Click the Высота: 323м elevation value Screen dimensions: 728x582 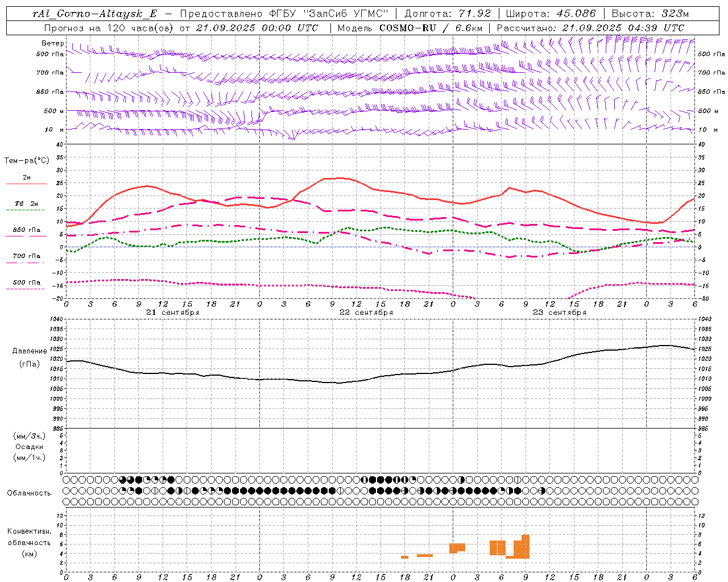pos(650,14)
